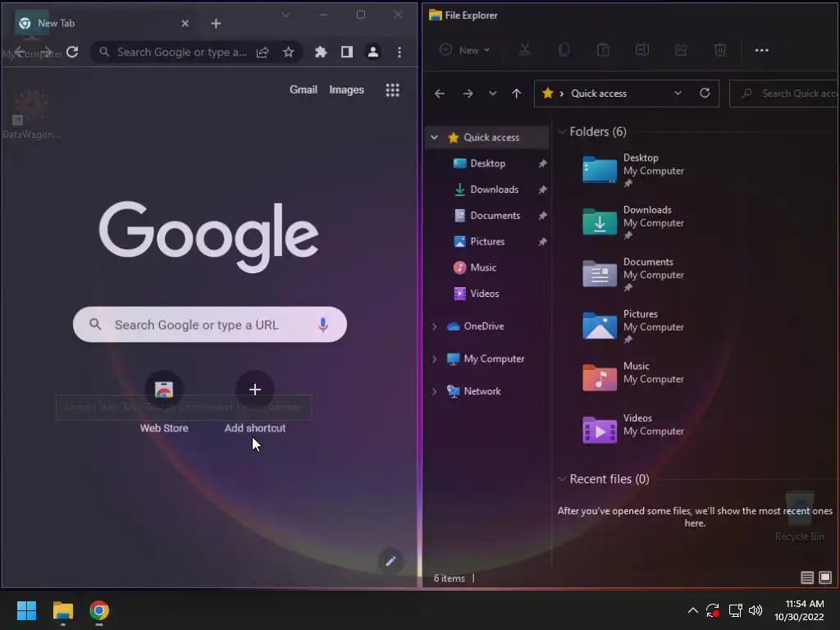Unpin Desktop using its sidebar pin icon

click(542, 163)
